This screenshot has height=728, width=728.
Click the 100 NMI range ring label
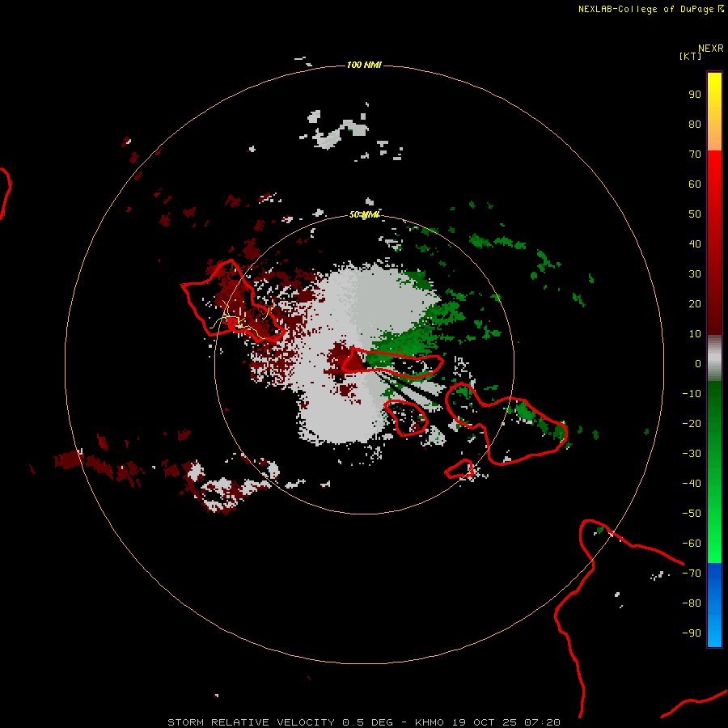(x=364, y=65)
